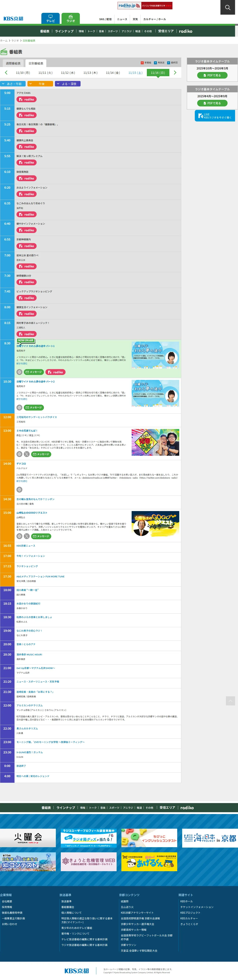Open KBSホール footer link
Screen dimensions: 238x980
(x=186, y=901)
